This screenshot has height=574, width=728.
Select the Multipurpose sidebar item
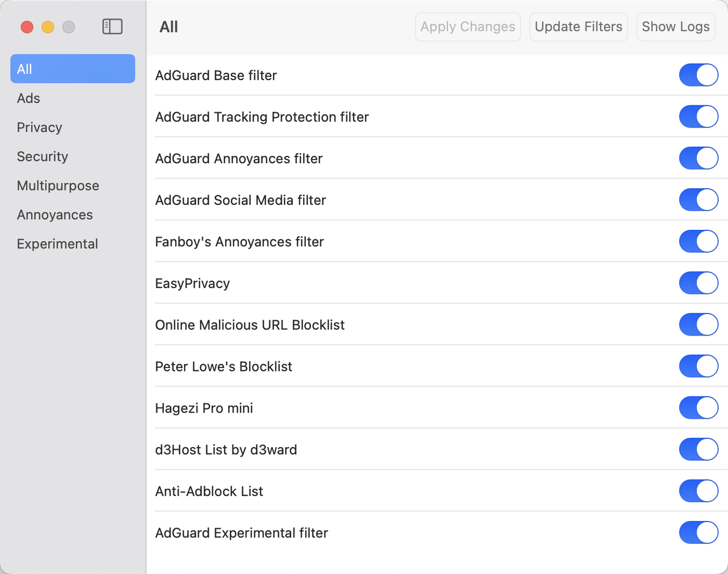[57, 185]
